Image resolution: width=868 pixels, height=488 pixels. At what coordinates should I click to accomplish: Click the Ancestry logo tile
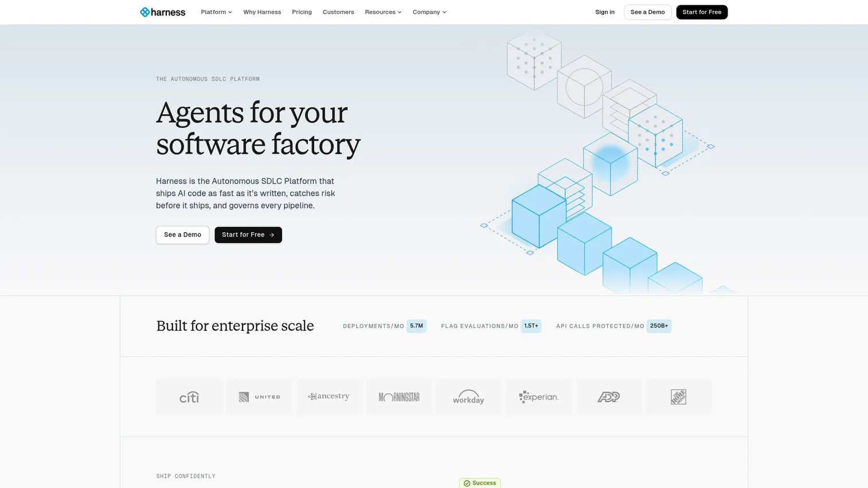point(329,397)
